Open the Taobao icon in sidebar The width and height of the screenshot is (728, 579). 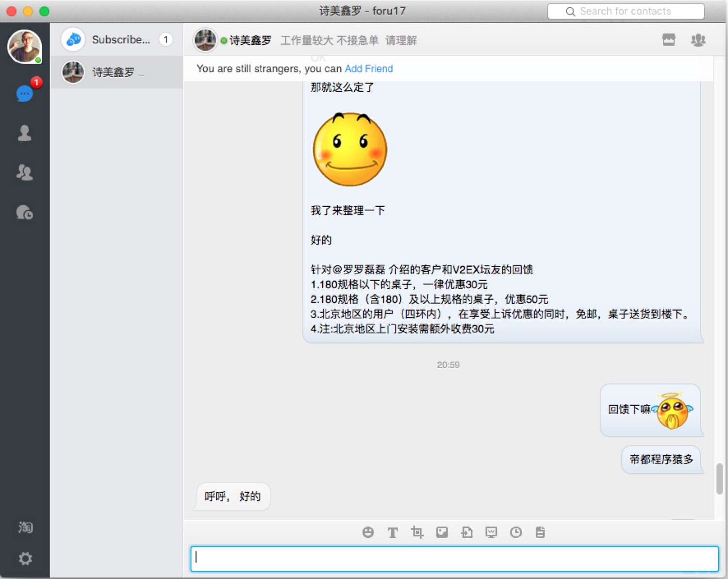(x=25, y=527)
